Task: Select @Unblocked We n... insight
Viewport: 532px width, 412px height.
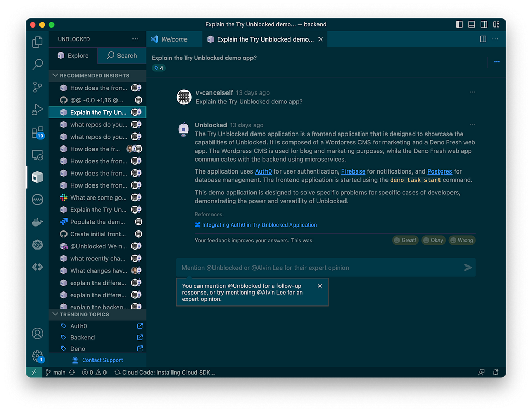Action: point(97,246)
